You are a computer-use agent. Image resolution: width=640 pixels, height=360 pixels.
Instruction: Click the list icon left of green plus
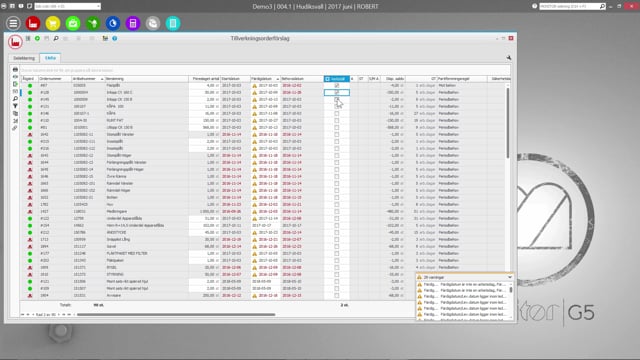28,38
